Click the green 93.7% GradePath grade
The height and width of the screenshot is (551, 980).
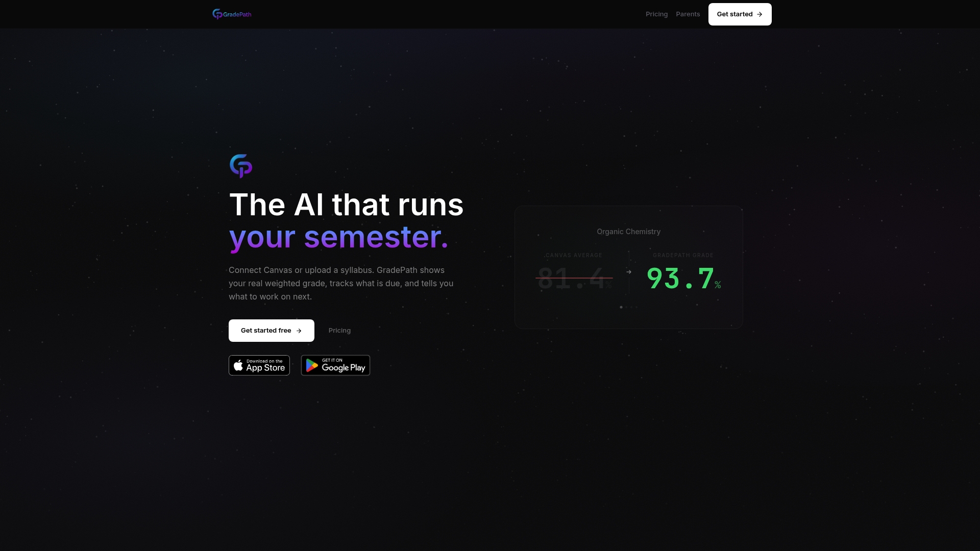(683, 279)
